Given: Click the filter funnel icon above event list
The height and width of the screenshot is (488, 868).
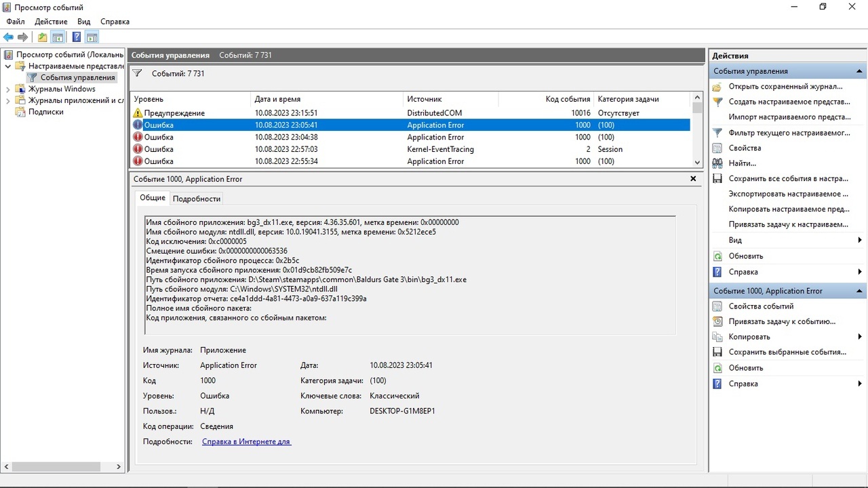Looking at the screenshot, I should point(137,73).
